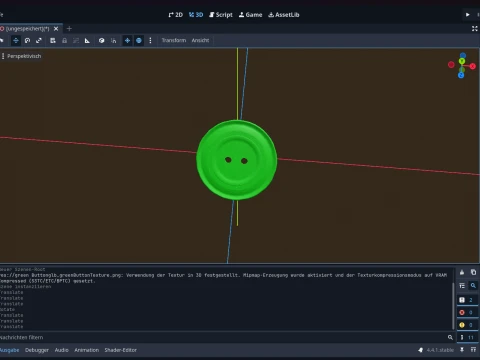Toggle the preview sunlight icon

click(x=127, y=41)
